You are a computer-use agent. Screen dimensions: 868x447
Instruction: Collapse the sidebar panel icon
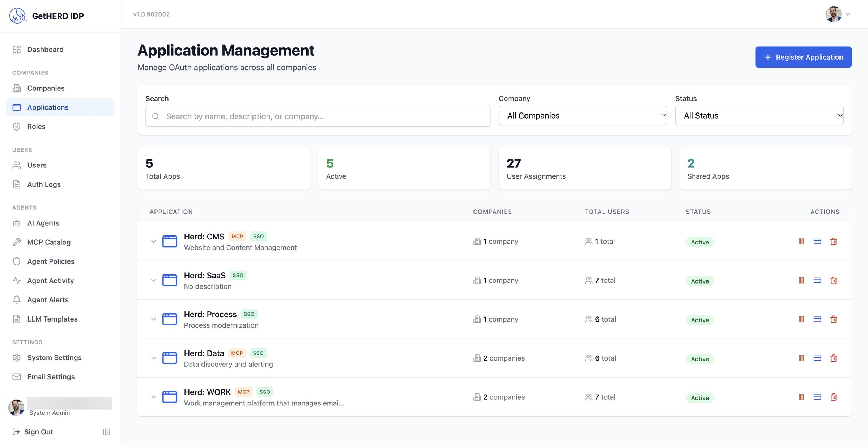click(x=106, y=432)
